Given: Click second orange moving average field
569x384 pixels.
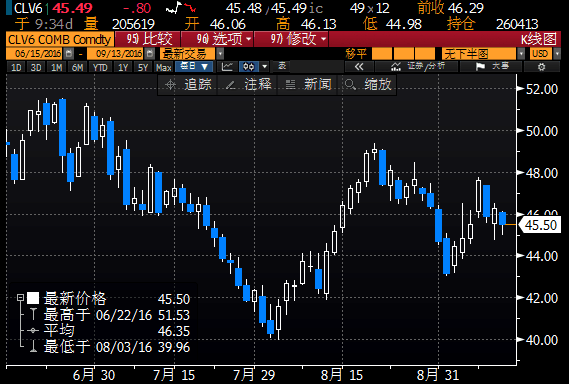Looking at the screenshot, I should [404, 54].
